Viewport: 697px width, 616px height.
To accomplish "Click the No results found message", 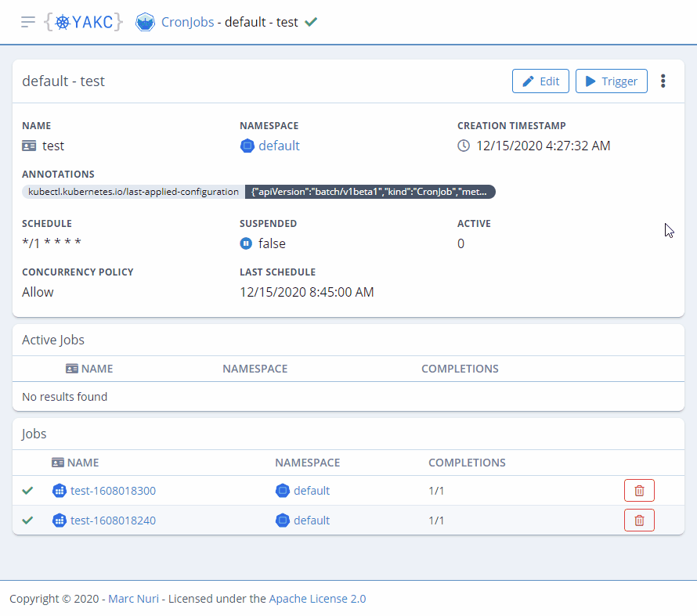I will coord(64,397).
